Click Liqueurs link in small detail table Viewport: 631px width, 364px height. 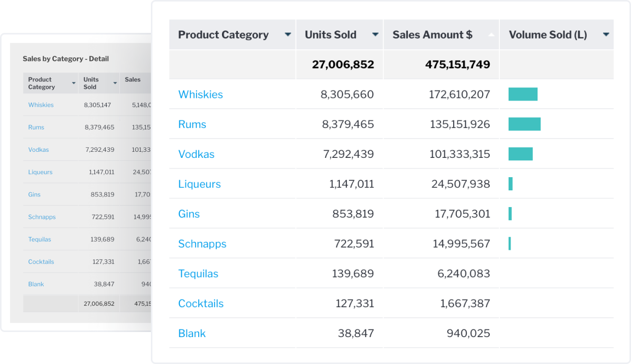coord(40,172)
